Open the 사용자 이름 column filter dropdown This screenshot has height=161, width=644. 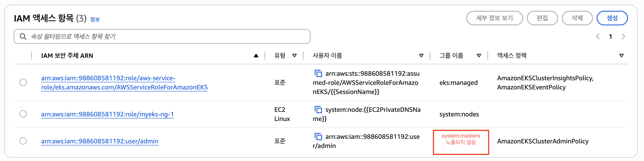422,56
